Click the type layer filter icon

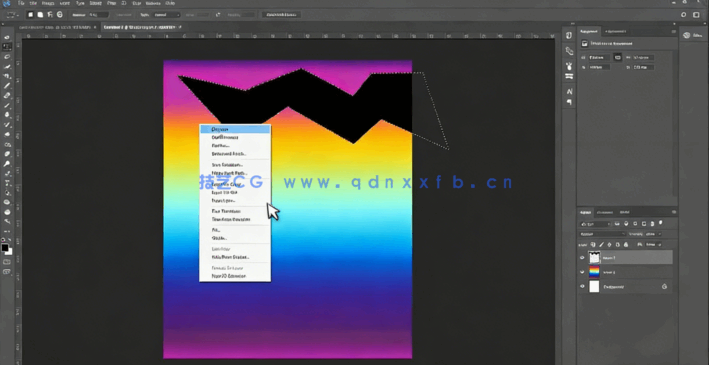[x=635, y=223]
